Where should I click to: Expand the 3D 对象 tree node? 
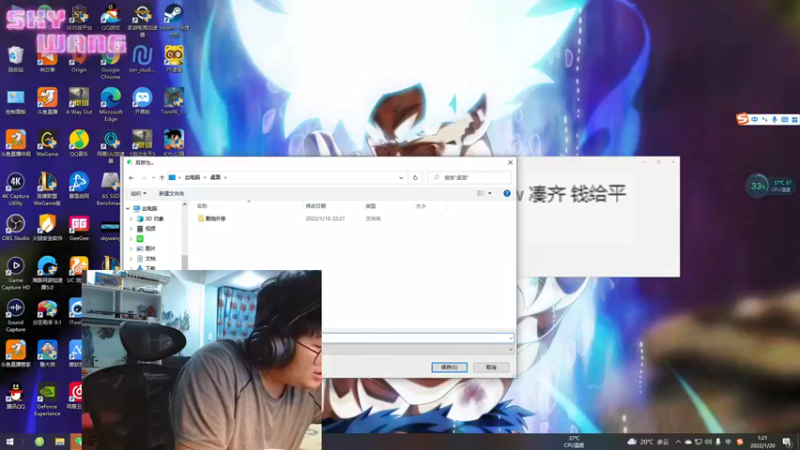pos(131,219)
